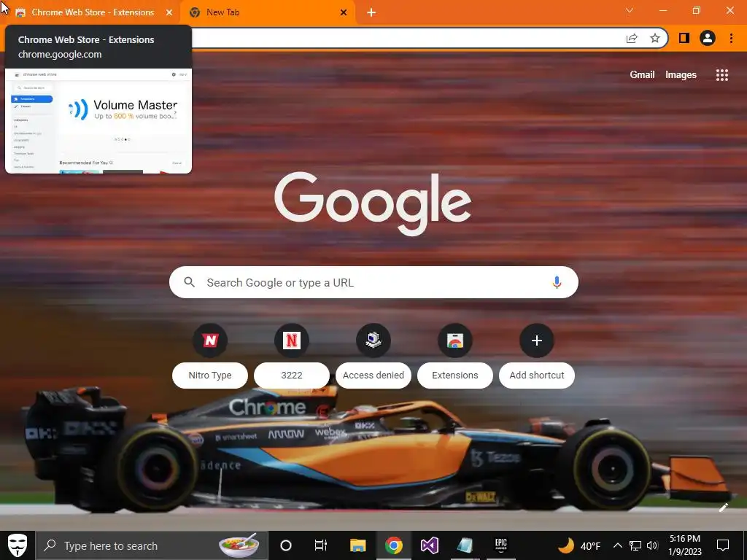Open Cortana circle icon on taskbar
The width and height of the screenshot is (747, 560).
pyautogui.click(x=286, y=545)
